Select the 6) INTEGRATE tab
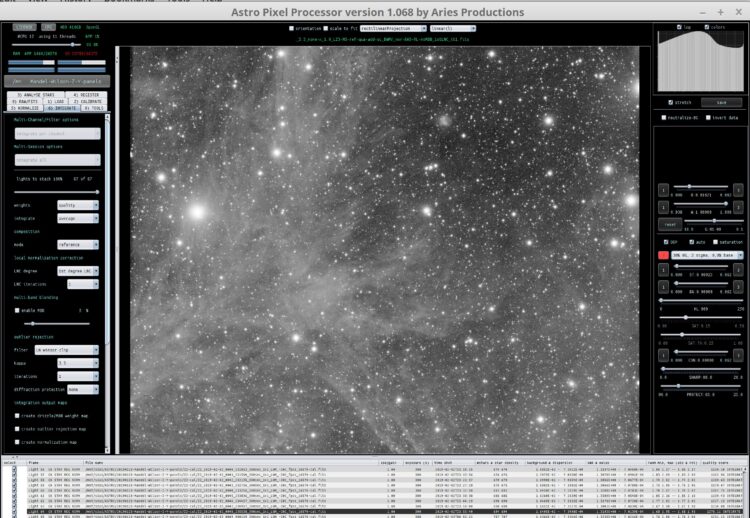 click(x=62, y=108)
